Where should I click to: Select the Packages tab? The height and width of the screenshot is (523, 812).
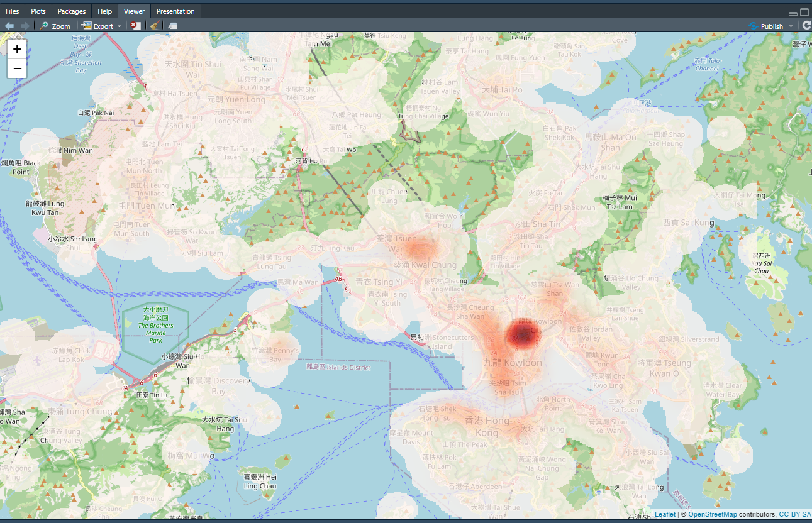point(72,11)
